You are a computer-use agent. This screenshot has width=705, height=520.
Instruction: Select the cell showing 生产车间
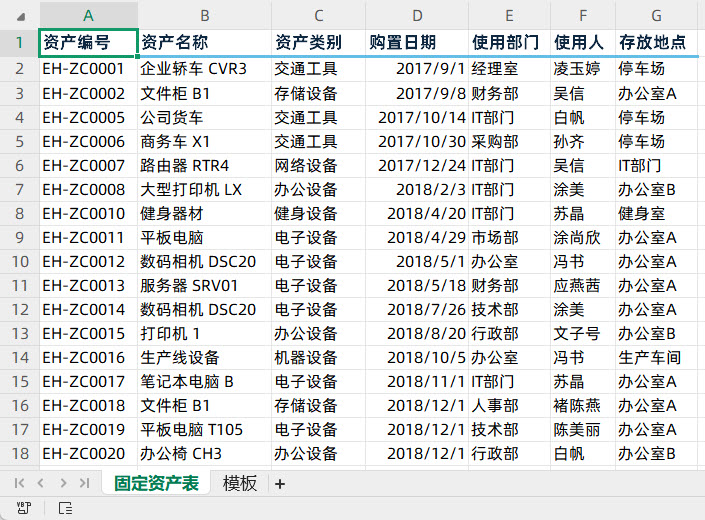[x=656, y=357]
